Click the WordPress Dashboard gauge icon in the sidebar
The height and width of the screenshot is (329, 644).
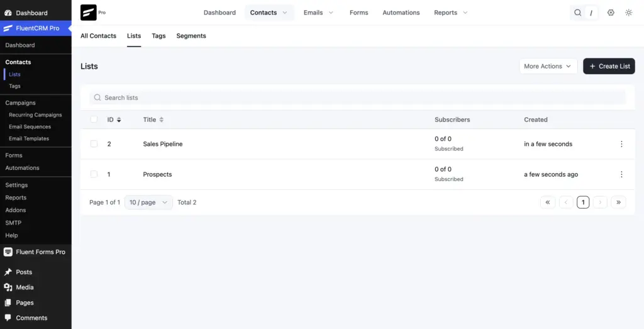(8, 13)
